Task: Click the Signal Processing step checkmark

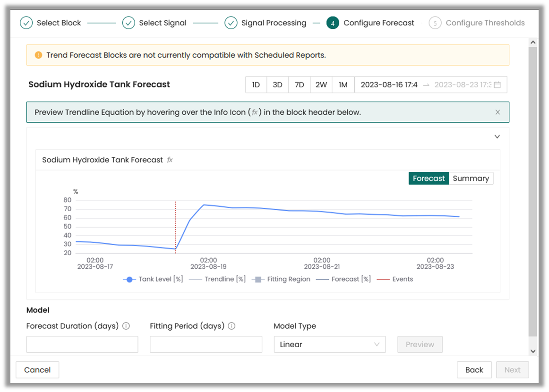Action: [x=231, y=23]
